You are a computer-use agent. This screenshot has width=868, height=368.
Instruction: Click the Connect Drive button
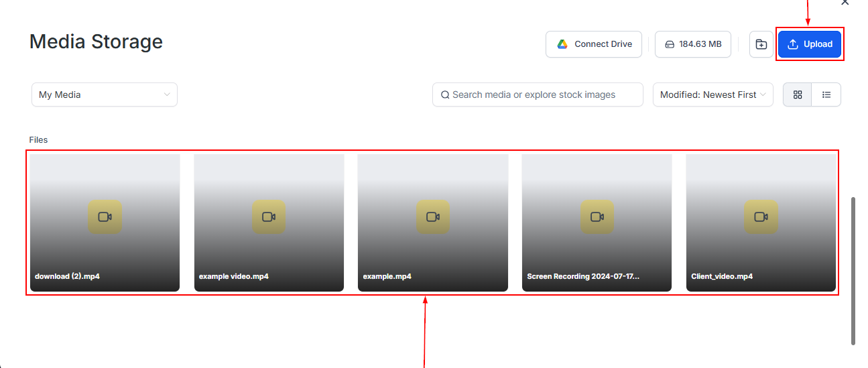point(593,44)
